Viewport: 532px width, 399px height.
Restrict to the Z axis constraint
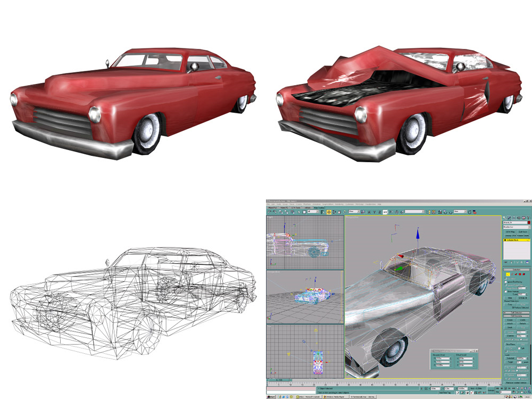coord(380,212)
